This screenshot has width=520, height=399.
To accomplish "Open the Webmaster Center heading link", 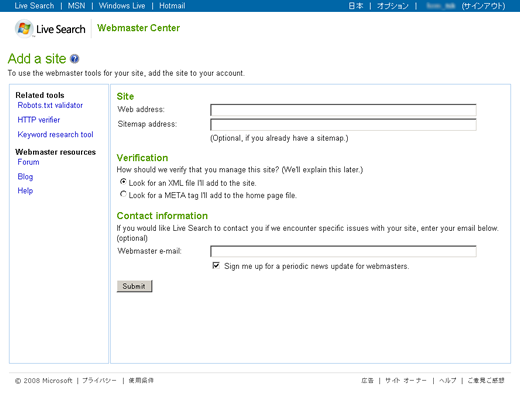I will (138, 28).
